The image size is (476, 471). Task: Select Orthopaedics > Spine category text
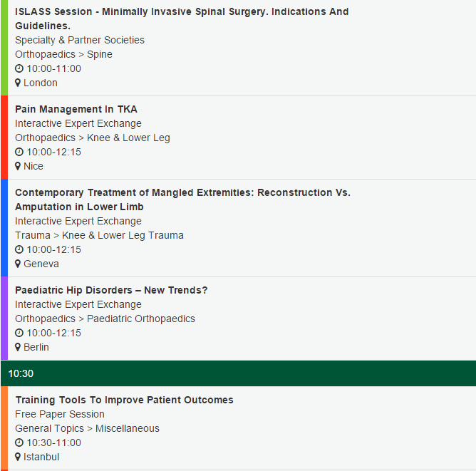tap(63, 55)
